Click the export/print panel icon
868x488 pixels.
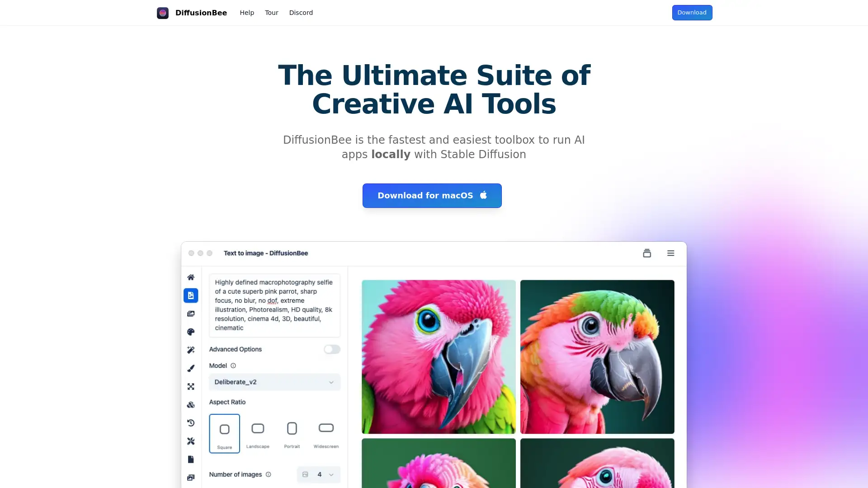coord(647,253)
